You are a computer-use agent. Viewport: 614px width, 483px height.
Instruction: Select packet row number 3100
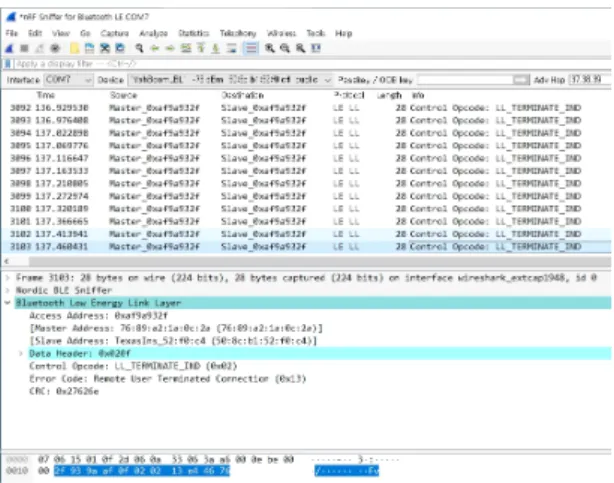tap(306, 209)
